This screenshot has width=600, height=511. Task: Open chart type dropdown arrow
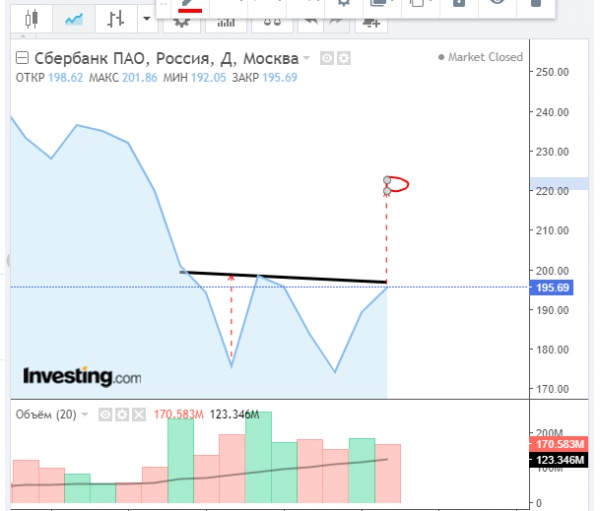coord(147,18)
